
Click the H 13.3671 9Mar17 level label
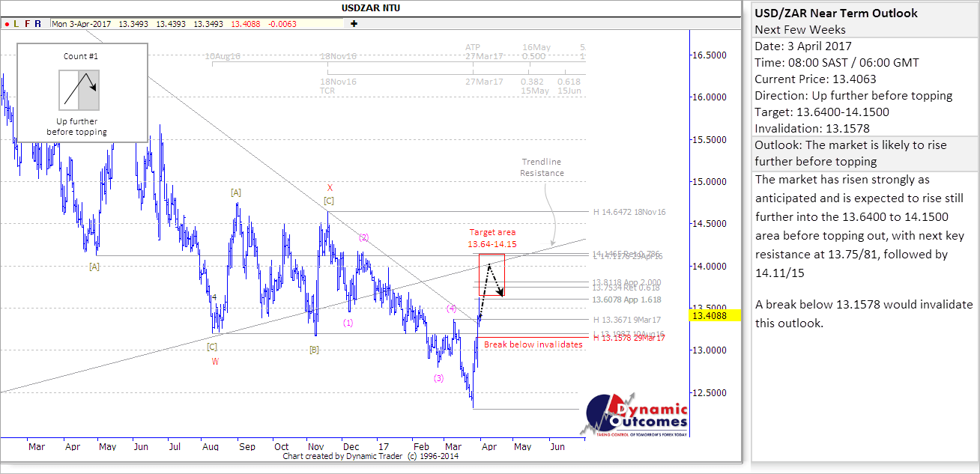(x=628, y=320)
